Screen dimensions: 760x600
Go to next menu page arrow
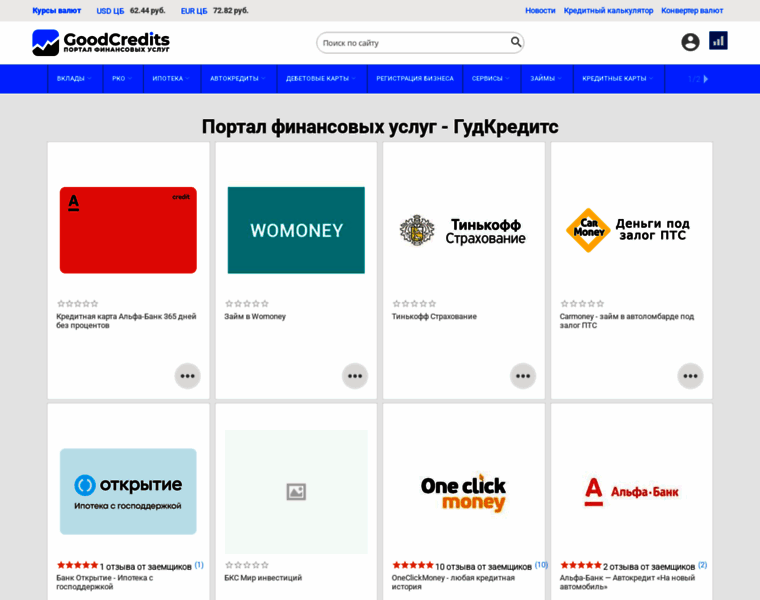tap(706, 79)
